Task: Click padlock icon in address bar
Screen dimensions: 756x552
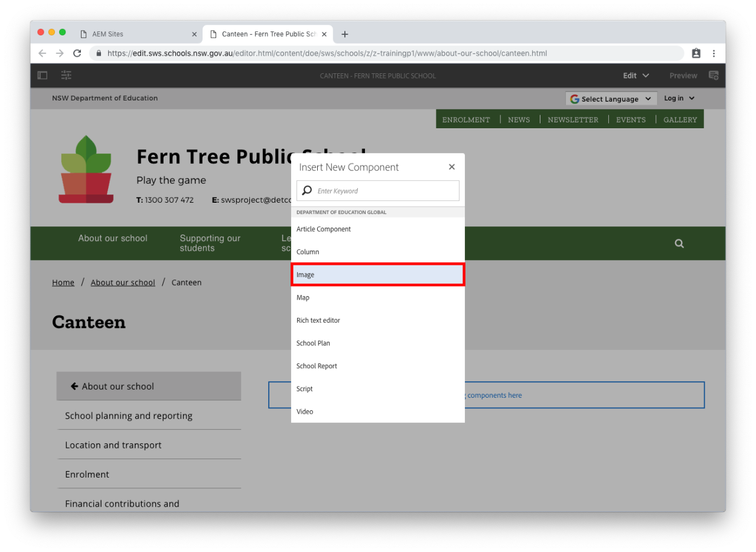Action: tap(99, 53)
